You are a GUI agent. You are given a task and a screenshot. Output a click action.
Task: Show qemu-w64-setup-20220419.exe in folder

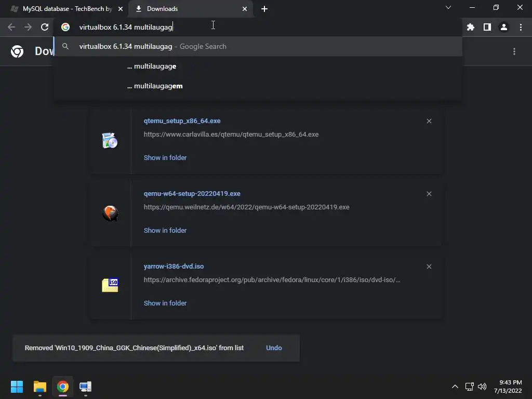165,230
